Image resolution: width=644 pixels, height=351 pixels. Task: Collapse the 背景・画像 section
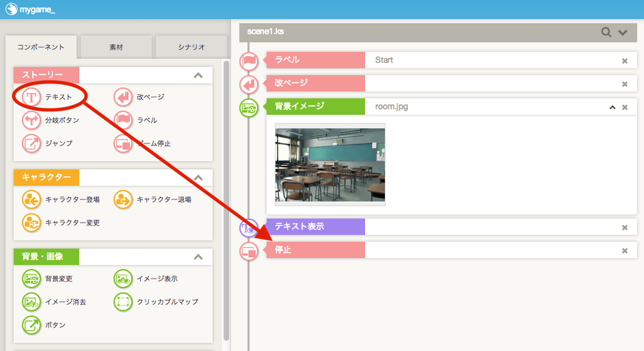click(198, 257)
